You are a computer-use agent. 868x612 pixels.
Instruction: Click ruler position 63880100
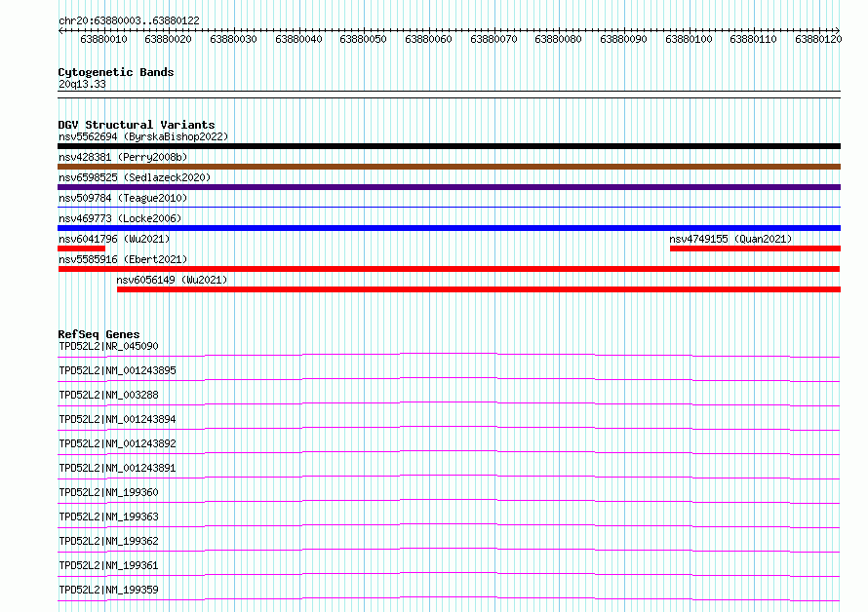click(690, 39)
